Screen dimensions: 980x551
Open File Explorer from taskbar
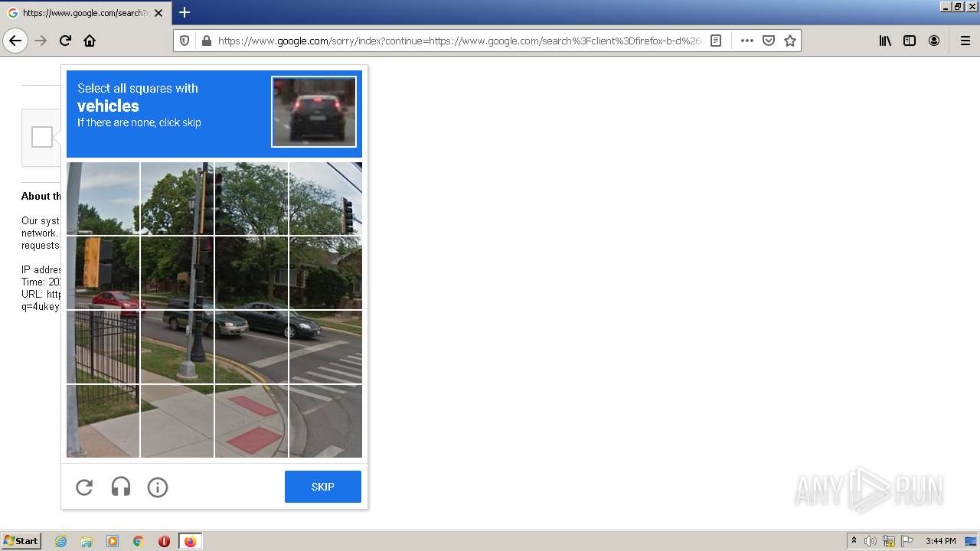point(87,541)
